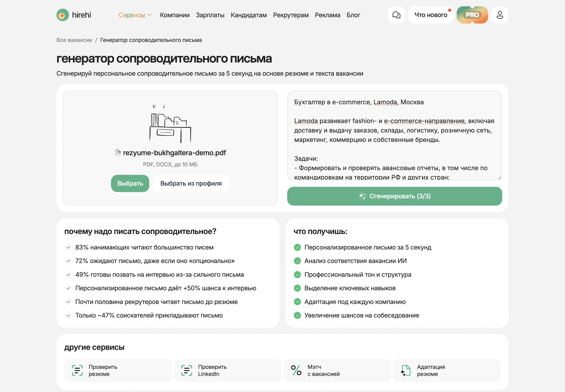Open the Что нового button
This screenshot has height=392, width=565.
431,15
